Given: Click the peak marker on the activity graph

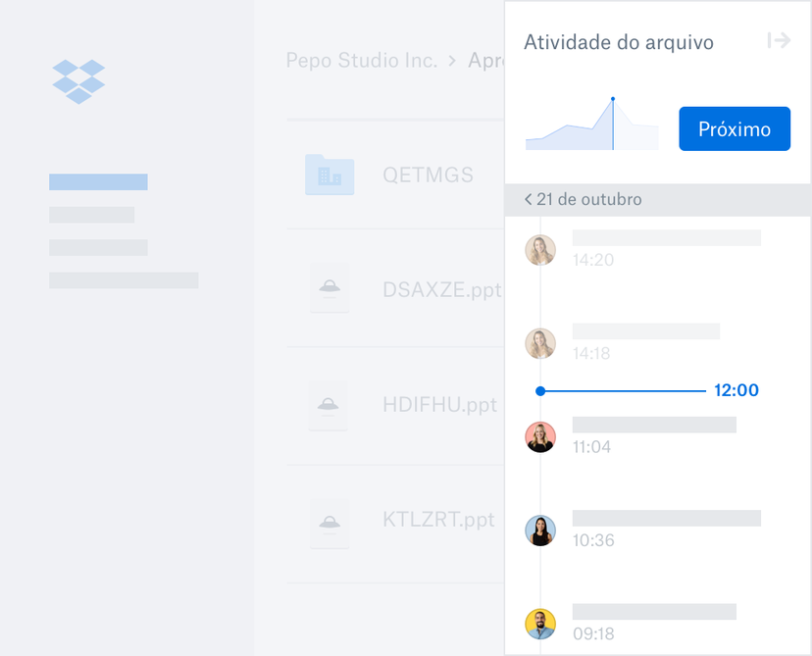Looking at the screenshot, I should click(614, 98).
